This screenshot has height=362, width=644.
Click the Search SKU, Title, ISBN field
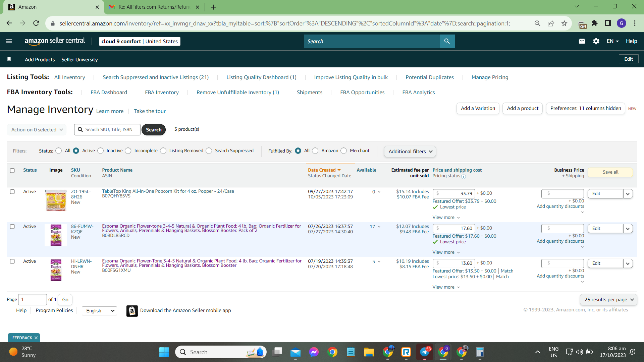click(x=107, y=130)
